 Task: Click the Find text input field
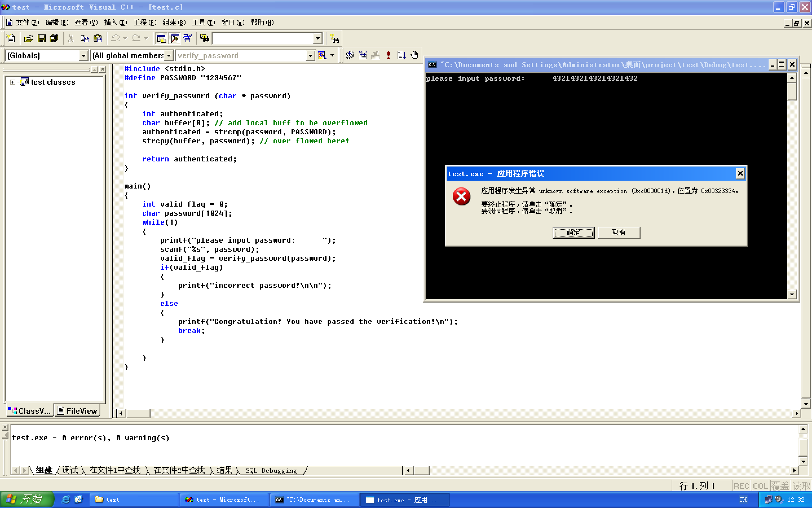tap(263, 38)
